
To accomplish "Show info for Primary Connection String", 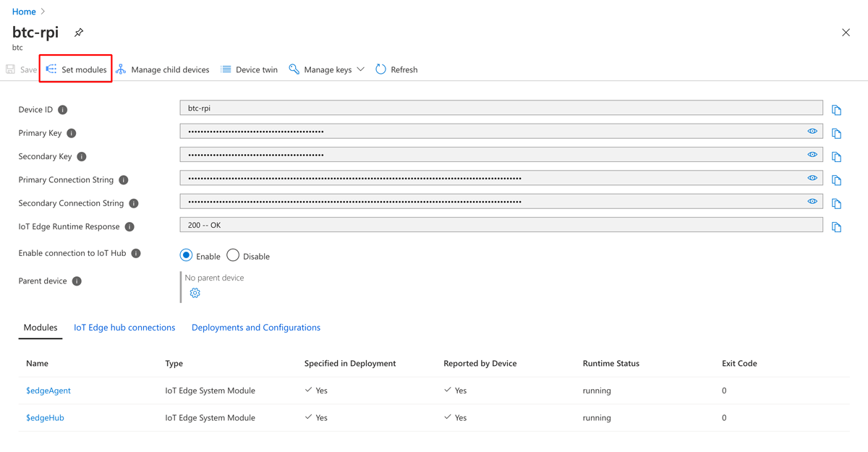I will click(x=124, y=180).
